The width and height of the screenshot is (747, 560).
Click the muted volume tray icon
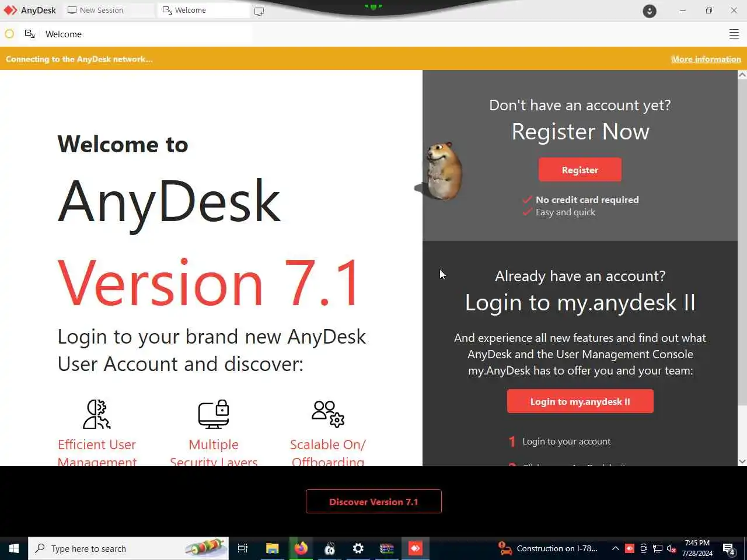pos(671,548)
